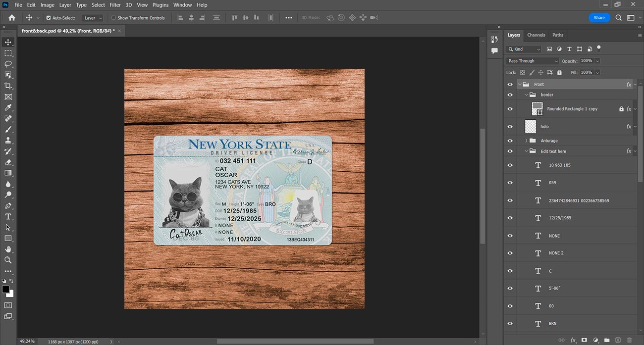Click the Create new layer icon
644x345 pixels.
click(618, 340)
